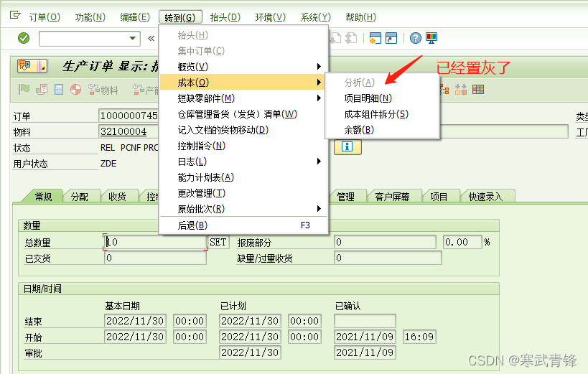
Task: Click the 产能 toolbar button
Action: (146, 90)
